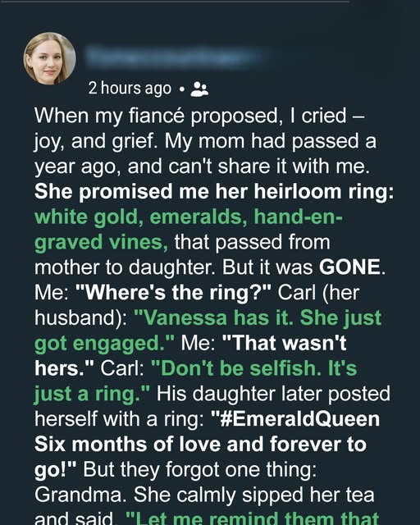Viewport: 420px width, 525px height.
Task: Open the "2 hours ago" timestamp
Action: point(130,89)
